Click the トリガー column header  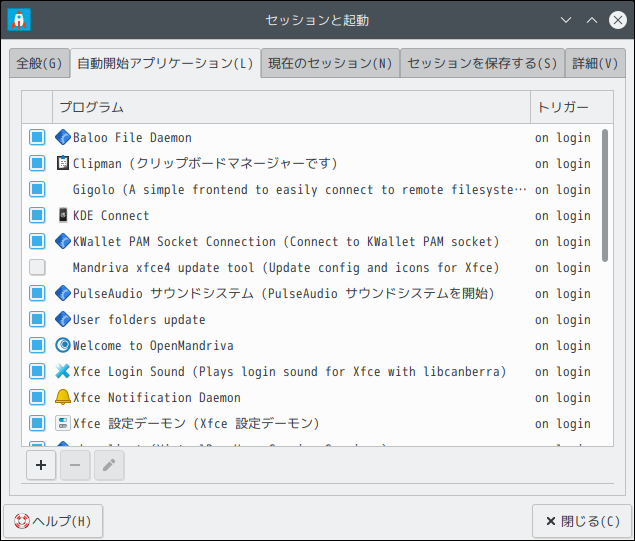pos(563,107)
